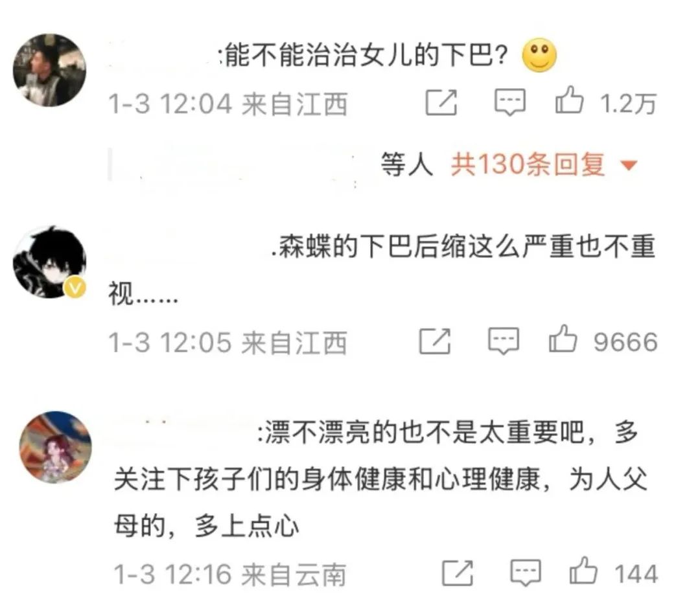This screenshot has height=614, width=700.
Task: Reply to the 漂不漂亮 comment
Action: point(526,573)
